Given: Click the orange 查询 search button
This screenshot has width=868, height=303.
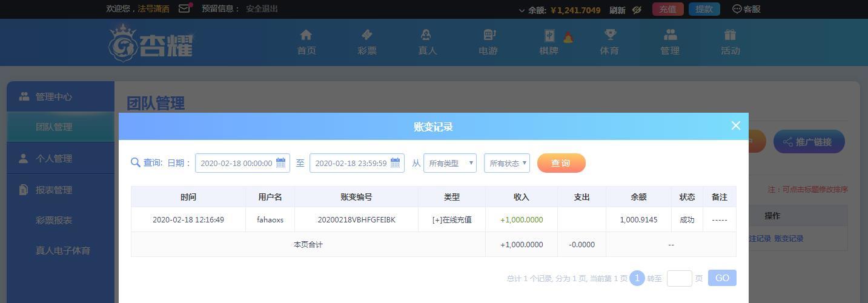Looking at the screenshot, I should pyautogui.click(x=562, y=163).
